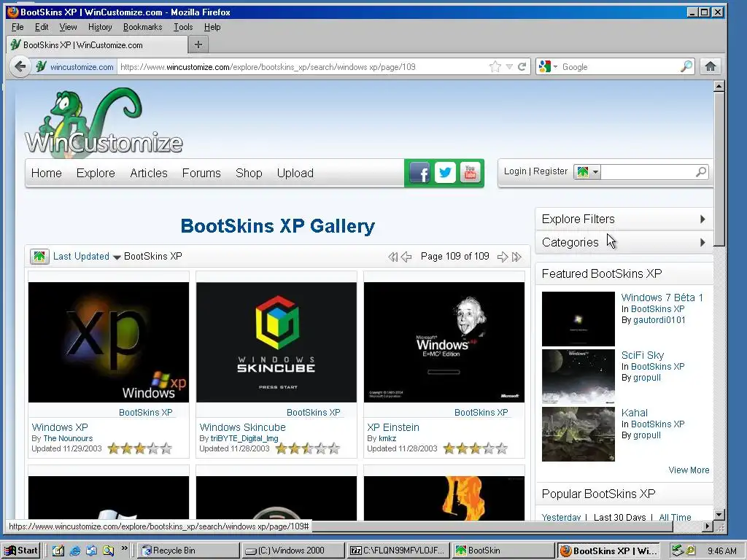Open the Last Updated sort dropdown
This screenshot has height=560, width=747.
87,257
